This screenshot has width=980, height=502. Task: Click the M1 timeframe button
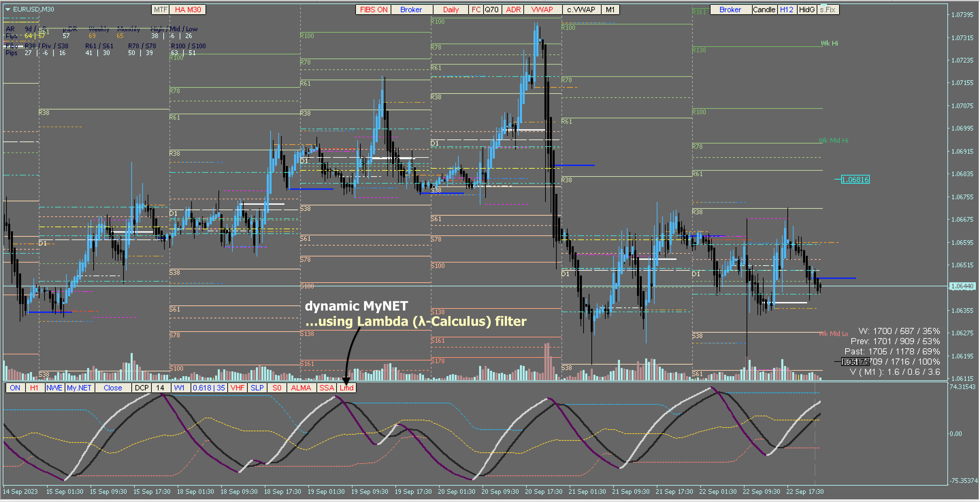(x=610, y=10)
